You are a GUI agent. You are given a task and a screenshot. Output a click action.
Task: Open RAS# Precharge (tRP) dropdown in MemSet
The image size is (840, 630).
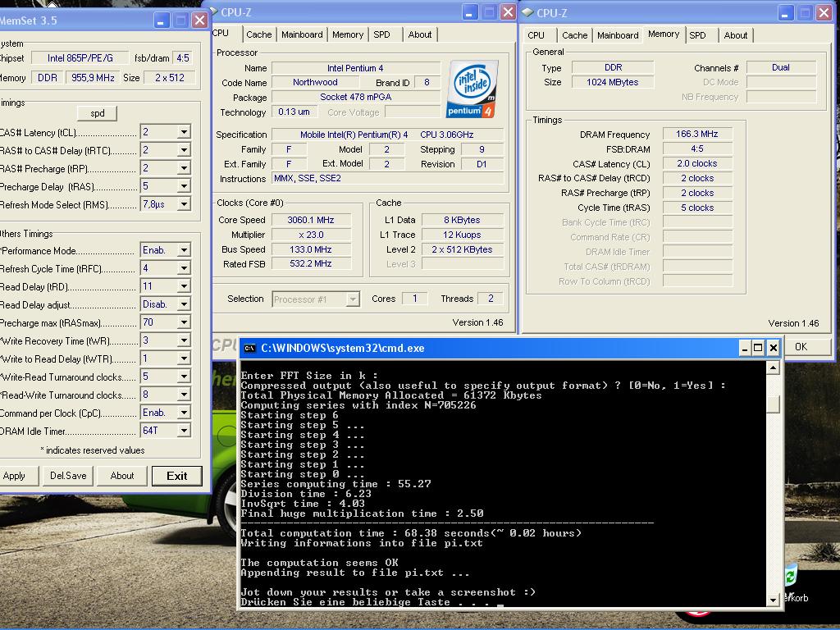[184, 168]
